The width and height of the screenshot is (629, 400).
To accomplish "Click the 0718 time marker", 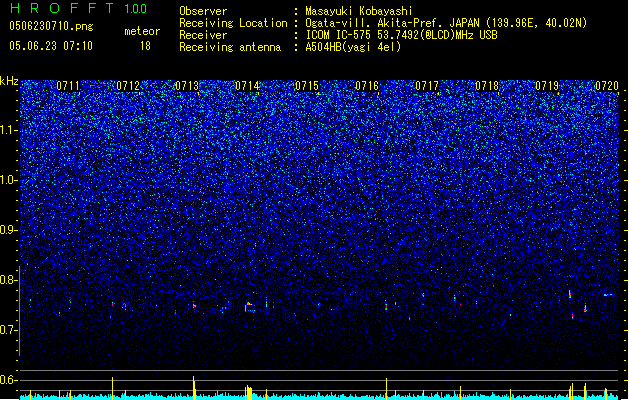I will [x=487, y=86].
